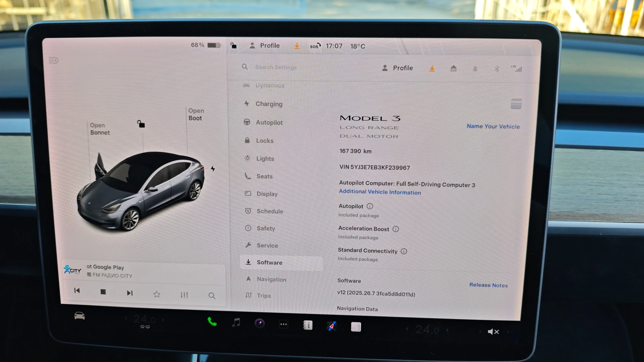Click the Name Your Vehicle link

(493, 126)
